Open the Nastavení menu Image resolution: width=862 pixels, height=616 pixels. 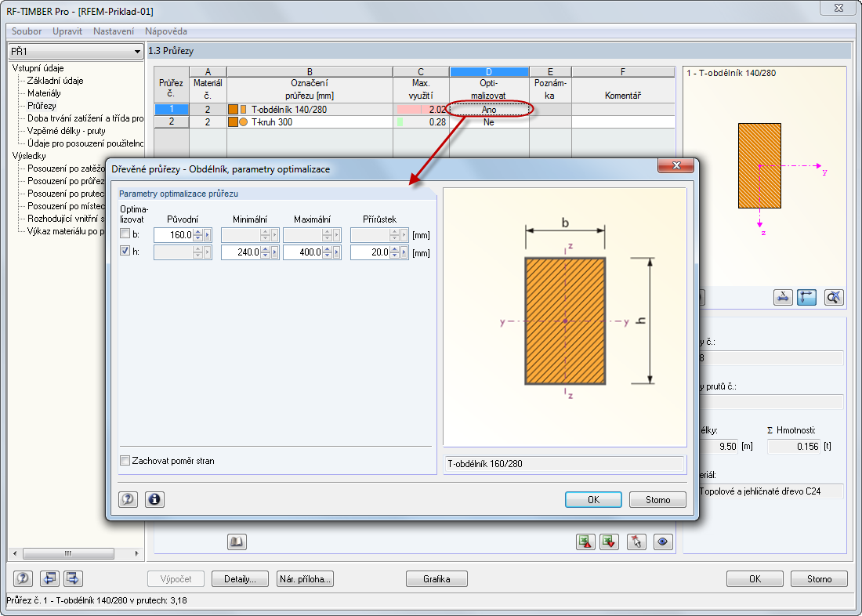[114, 31]
